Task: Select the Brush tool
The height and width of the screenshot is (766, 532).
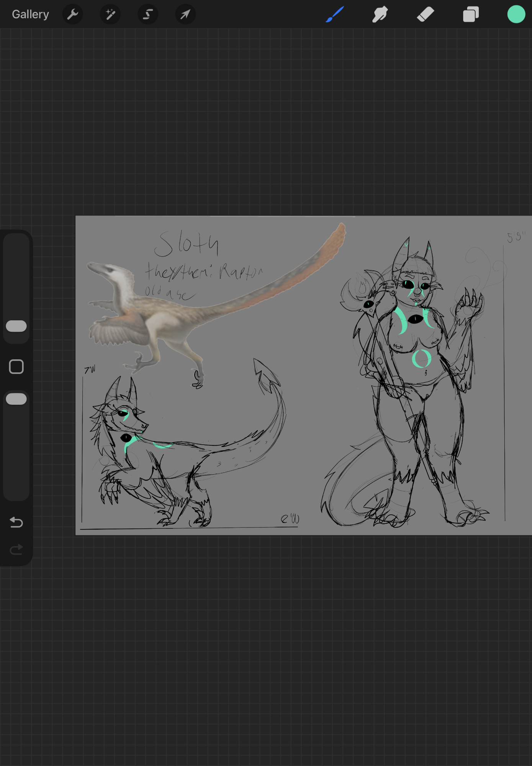Action: (335, 15)
